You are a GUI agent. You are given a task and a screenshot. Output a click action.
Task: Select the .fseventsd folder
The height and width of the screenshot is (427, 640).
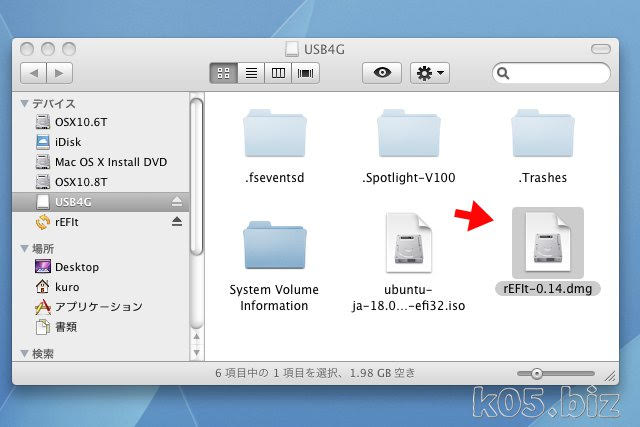pyautogui.click(x=275, y=133)
